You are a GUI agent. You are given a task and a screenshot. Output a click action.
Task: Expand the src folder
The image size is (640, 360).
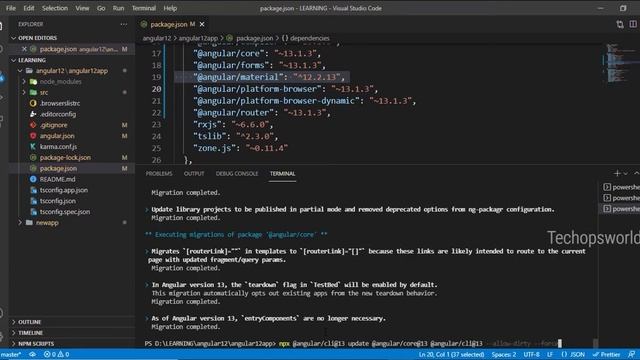(x=24, y=92)
